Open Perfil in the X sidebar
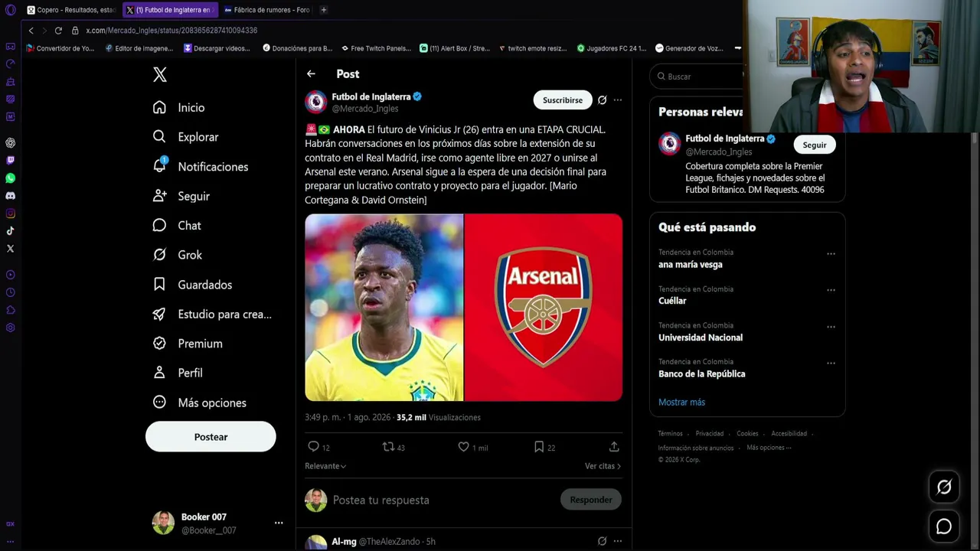This screenshot has height=551, width=980. click(178, 373)
